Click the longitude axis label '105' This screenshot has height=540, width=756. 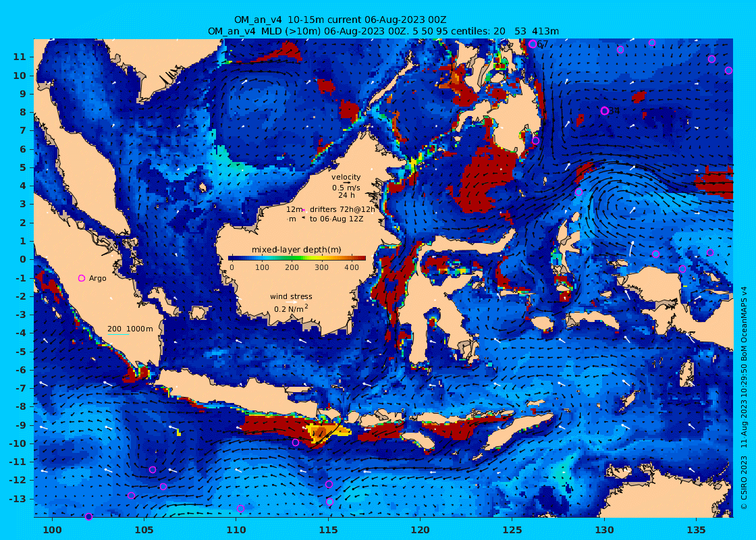(x=144, y=529)
